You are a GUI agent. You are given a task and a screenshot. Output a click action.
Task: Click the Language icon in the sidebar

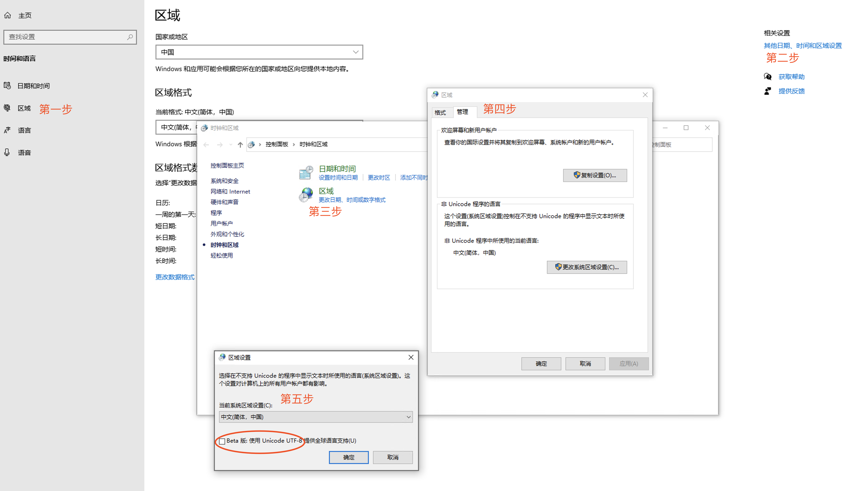click(7, 130)
